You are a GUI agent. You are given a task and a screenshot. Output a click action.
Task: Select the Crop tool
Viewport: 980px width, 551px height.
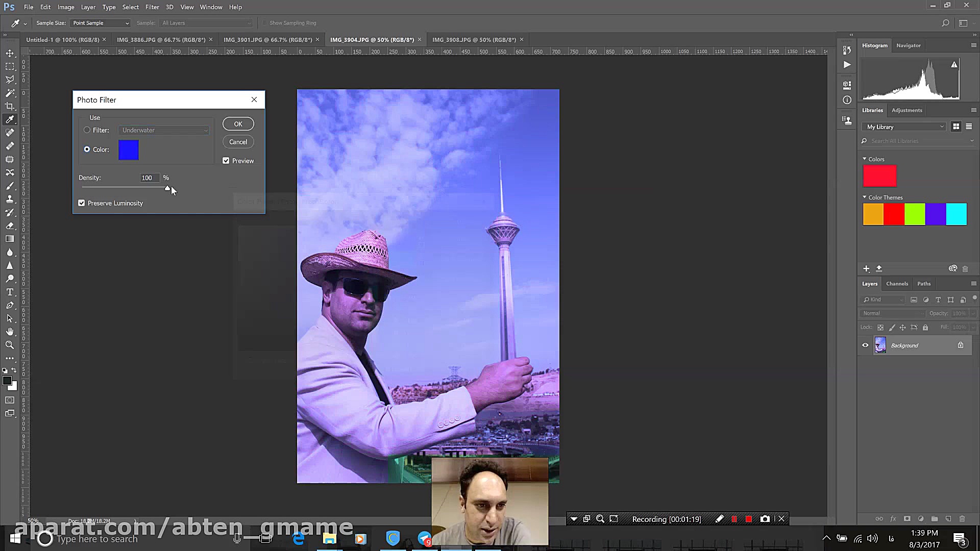point(10,106)
